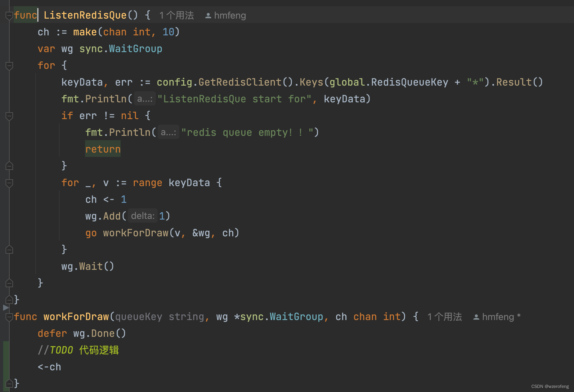Click author hint 'hmfeng' beside ListenRedisQue
Image resolution: width=574 pixels, height=392 pixels.
(x=230, y=16)
